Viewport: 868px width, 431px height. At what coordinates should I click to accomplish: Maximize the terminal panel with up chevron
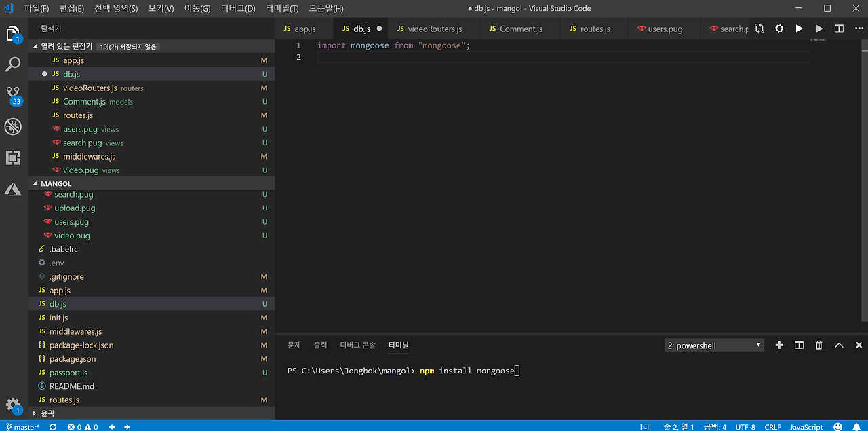click(839, 345)
